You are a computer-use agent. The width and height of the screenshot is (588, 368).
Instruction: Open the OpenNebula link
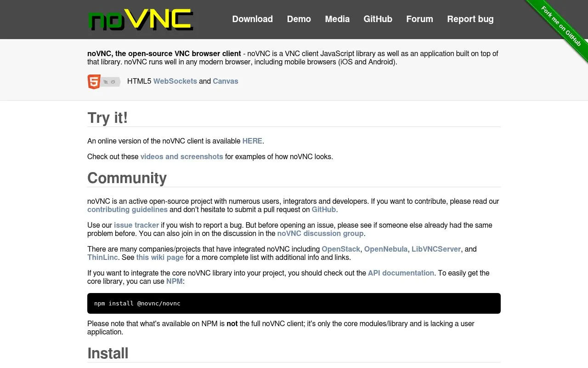pos(386,249)
